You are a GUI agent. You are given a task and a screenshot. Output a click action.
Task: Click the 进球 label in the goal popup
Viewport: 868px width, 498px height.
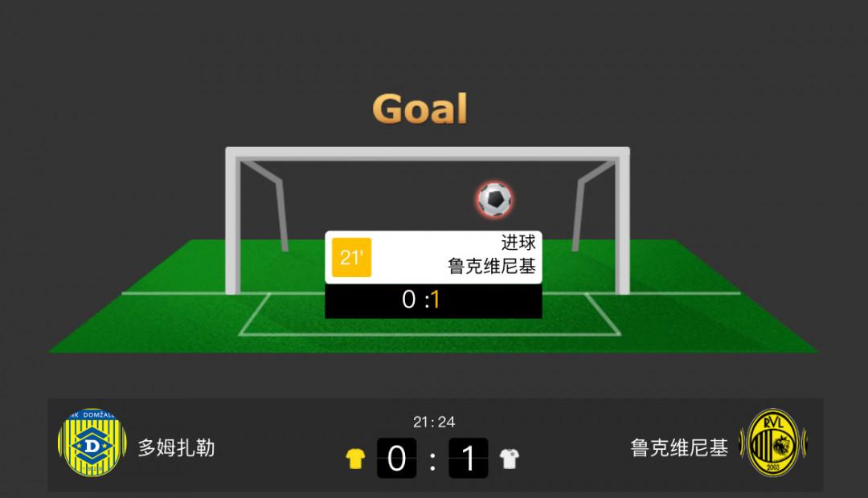pos(518,243)
